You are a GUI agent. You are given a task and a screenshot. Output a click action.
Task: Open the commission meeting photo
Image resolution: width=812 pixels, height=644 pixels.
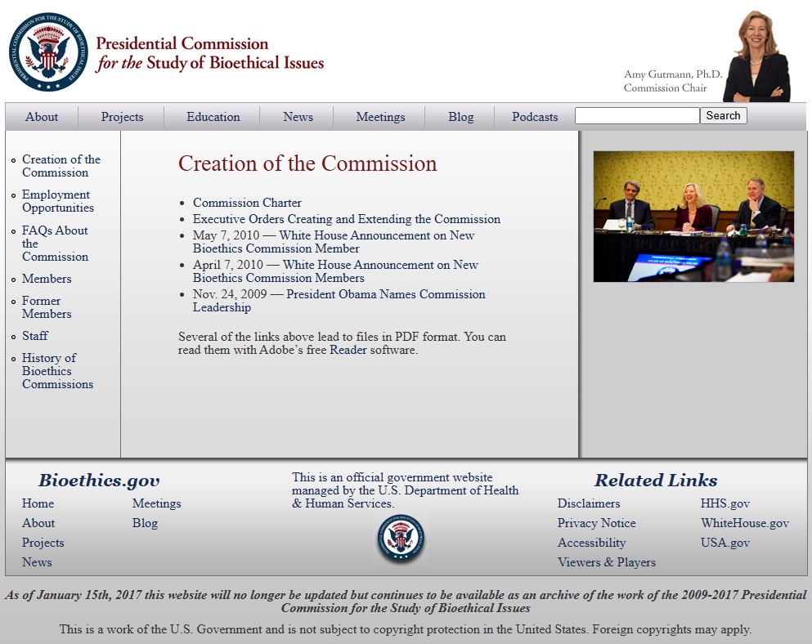(693, 217)
